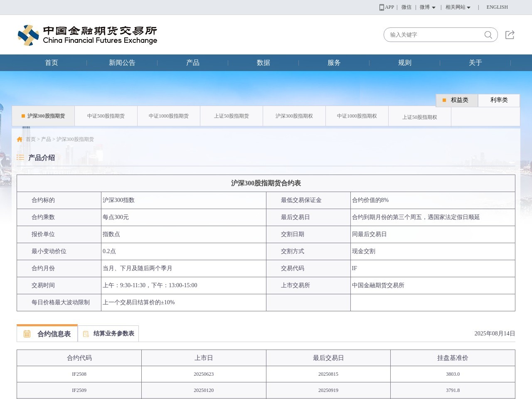
Task: Open the mobile APP icon link
Action: pyautogui.click(x=382, y=7)
